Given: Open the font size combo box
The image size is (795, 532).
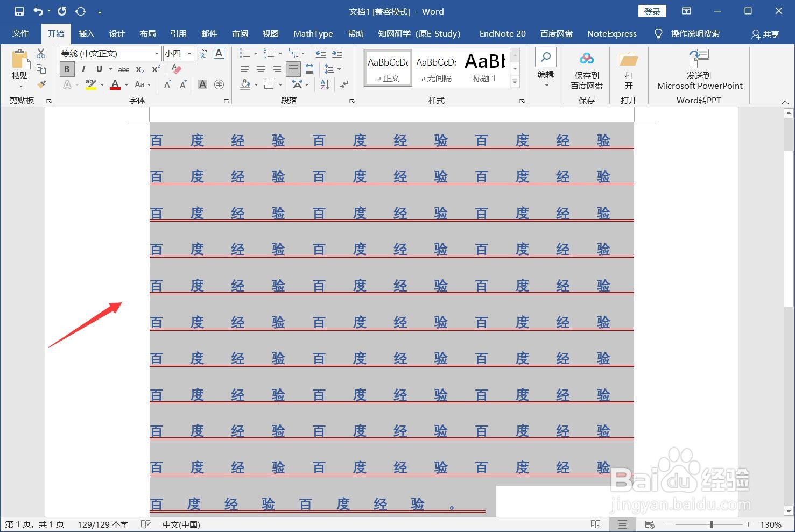Looking at the screenshot, I should (x=178, y=53).
